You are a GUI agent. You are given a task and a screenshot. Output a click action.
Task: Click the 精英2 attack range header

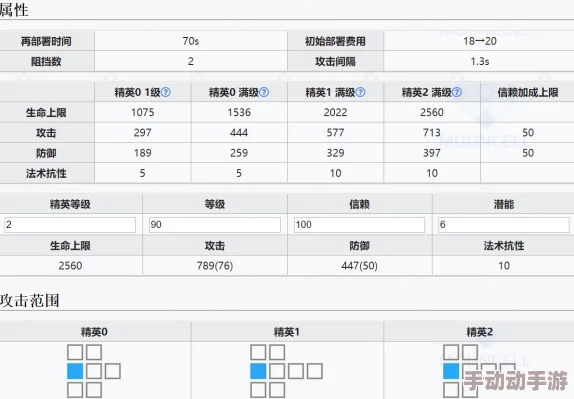(x=479, y=332)
